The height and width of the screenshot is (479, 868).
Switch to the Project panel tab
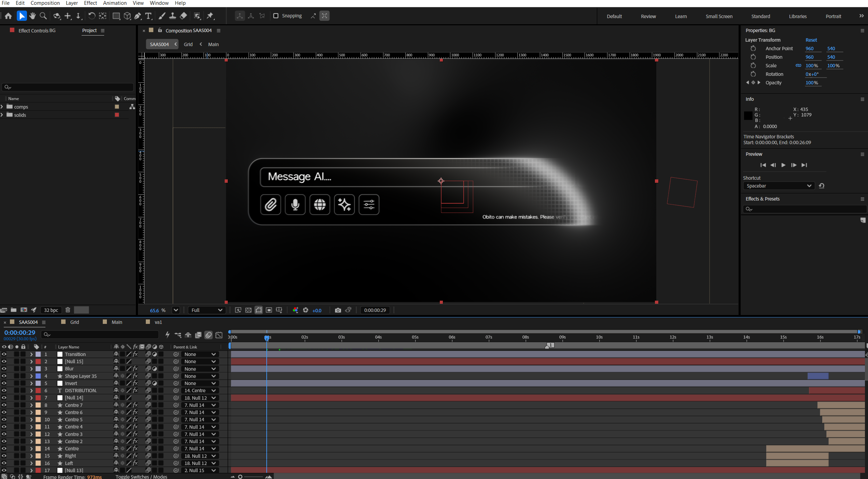tap(89, 30)
